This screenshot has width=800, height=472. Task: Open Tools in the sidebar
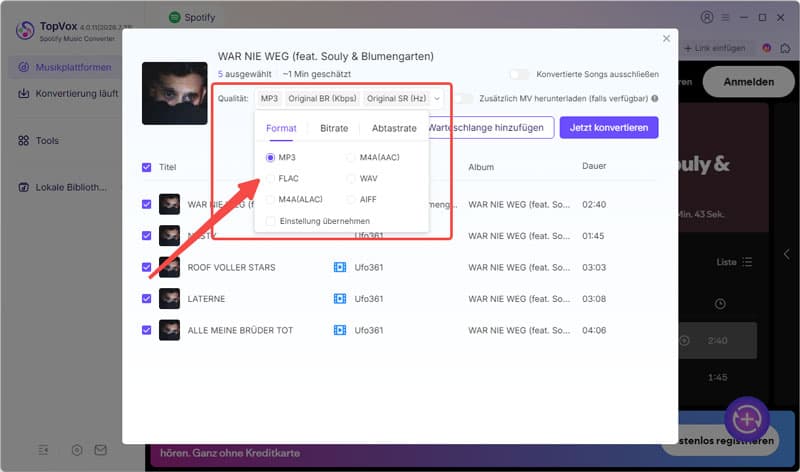point(38,140)
